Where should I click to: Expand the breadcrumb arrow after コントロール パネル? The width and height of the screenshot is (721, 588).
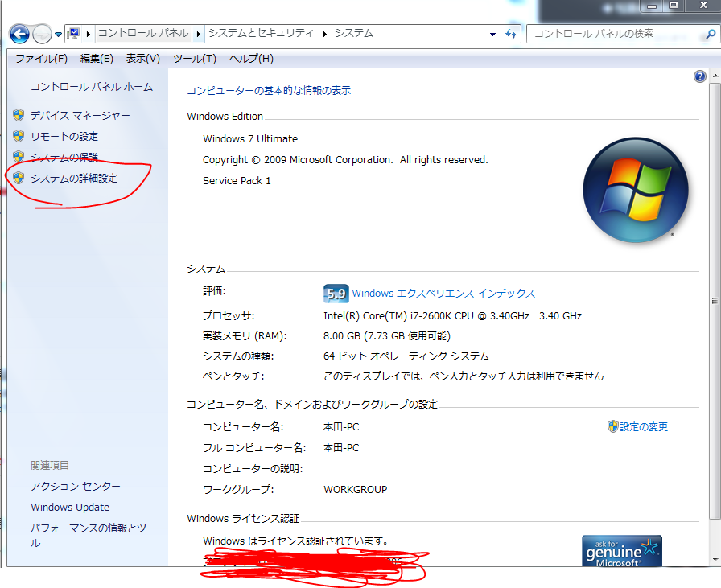tap(196, 34)
